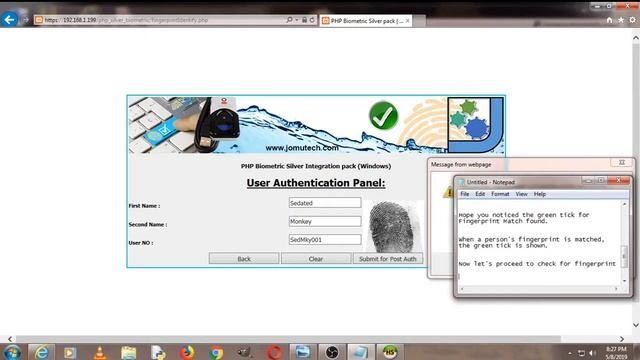Click page horizontal scrollbar right arrow
This screenshot has height=360, width=640.
pyautogui.click(x=622, y=339)
